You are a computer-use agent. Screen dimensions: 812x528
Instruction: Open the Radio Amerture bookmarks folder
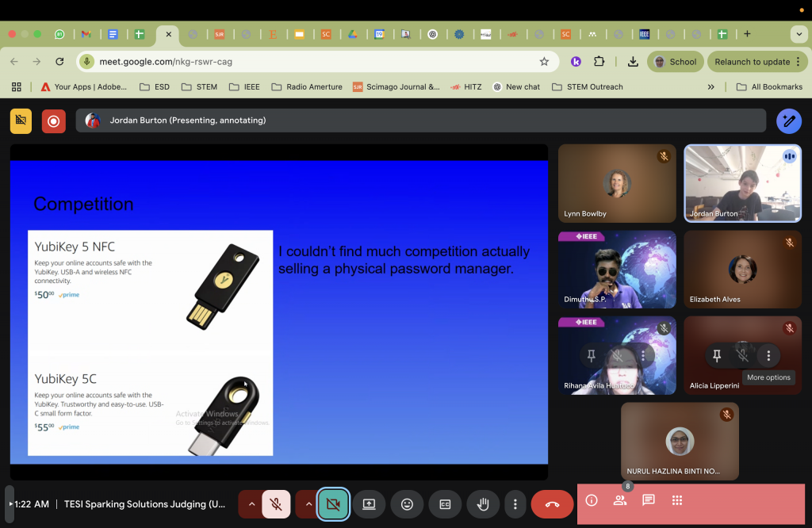click(307, 87)
